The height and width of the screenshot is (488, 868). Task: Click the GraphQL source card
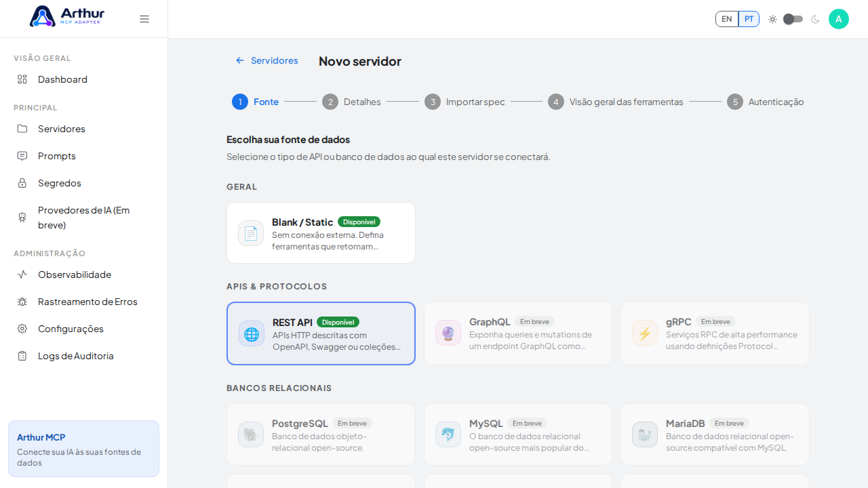click(x=518, y=333)
